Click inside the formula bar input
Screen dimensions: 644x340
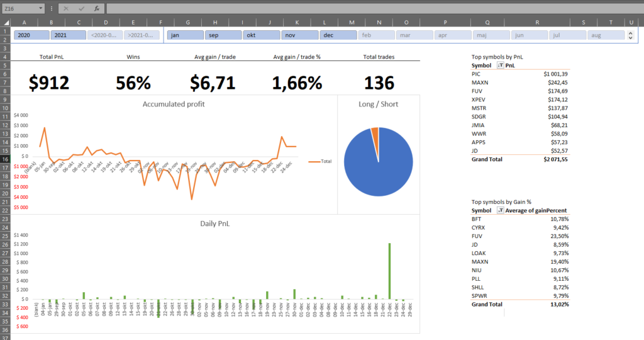point(374,8)
